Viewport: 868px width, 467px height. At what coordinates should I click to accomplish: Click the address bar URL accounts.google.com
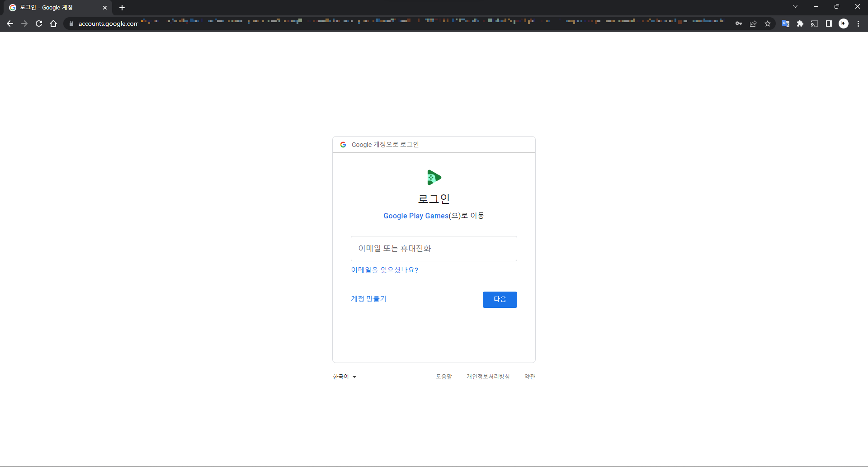click(108, 24)
